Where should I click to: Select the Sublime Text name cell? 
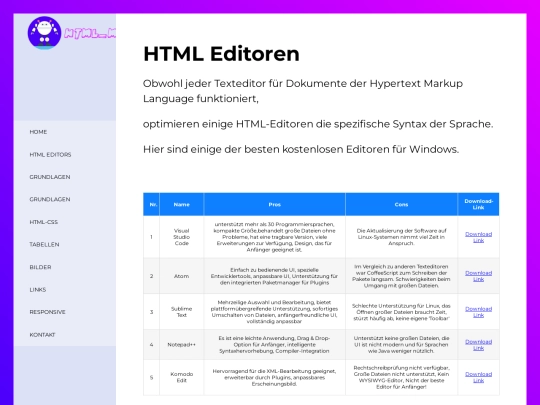click(x=181, y=312)
